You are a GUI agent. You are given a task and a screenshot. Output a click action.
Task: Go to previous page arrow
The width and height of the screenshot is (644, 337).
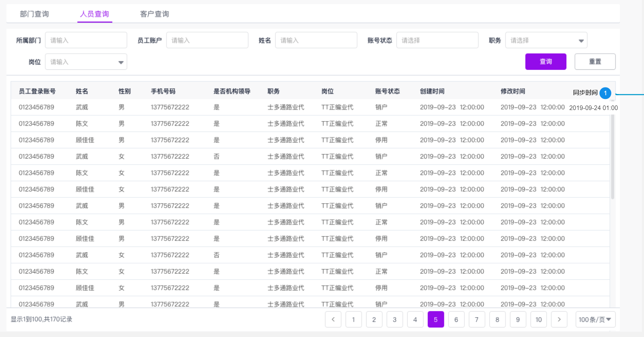point(333,319)
